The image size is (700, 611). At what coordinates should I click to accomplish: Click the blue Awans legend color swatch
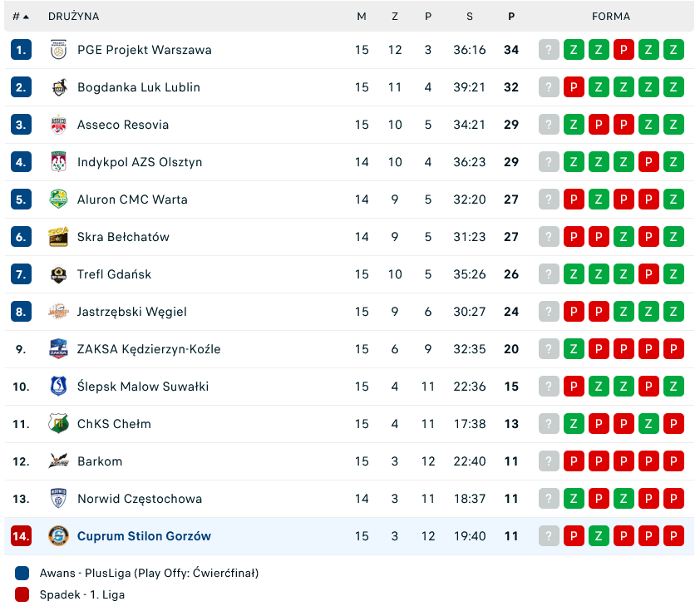pos(22,573)
